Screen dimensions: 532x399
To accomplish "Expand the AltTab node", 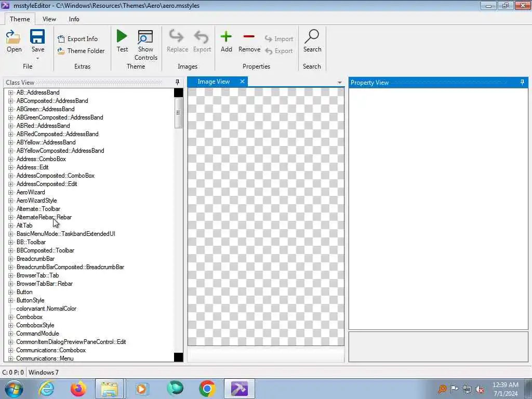I will point(10,225).
